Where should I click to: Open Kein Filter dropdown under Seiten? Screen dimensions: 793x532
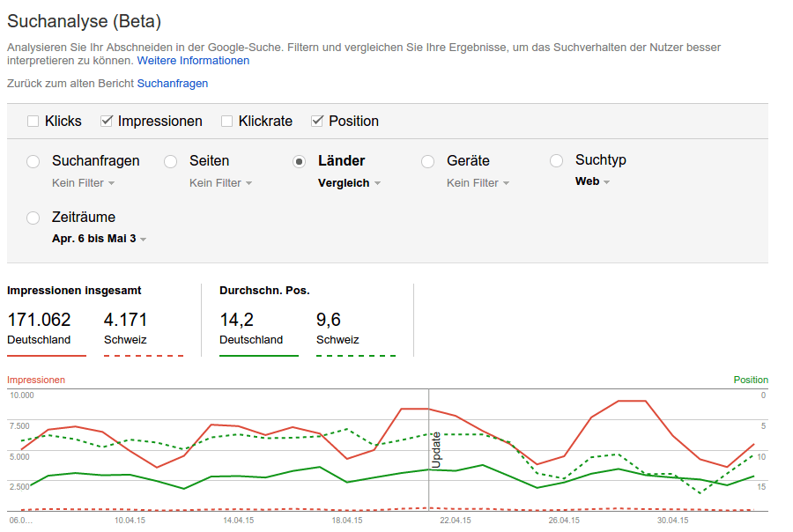pos(221,183)
